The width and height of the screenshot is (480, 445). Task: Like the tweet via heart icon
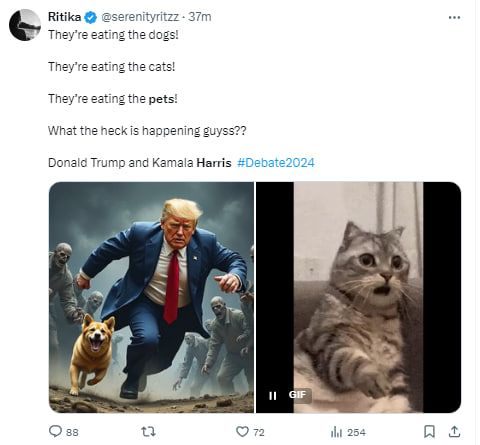click(x=242, y=432)
